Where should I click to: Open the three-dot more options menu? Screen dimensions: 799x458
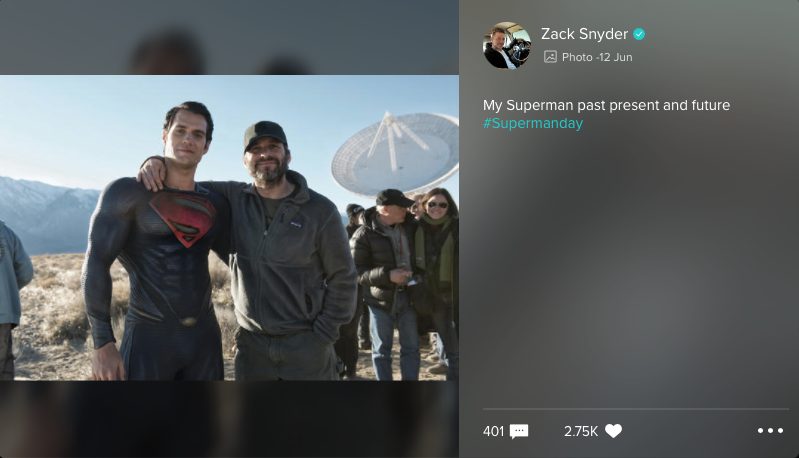770,430
